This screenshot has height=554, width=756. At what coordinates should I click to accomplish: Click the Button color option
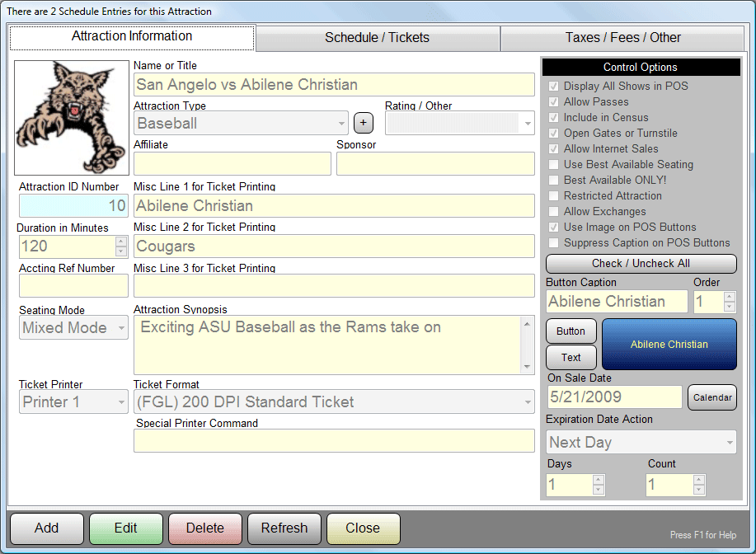tap(571, 331)
